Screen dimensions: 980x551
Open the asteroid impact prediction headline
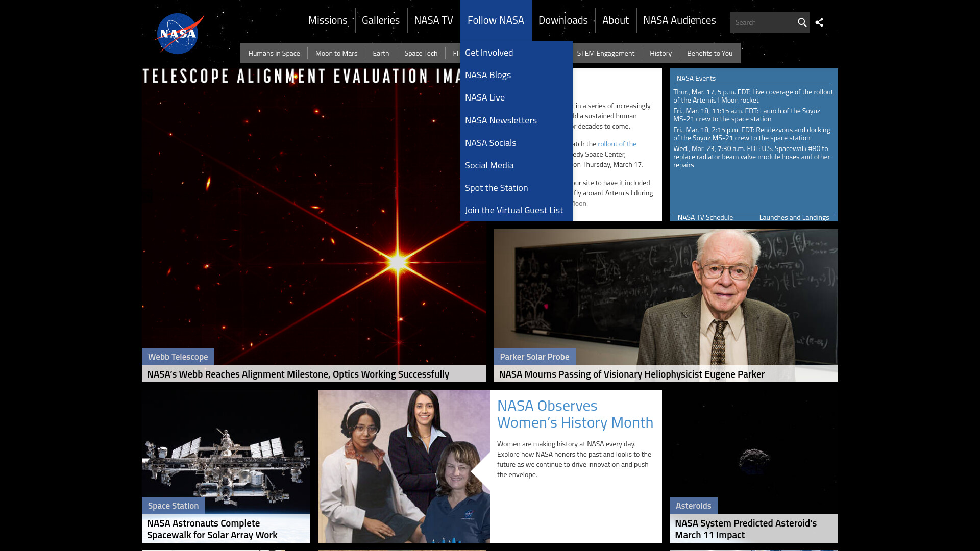[745, 529]
